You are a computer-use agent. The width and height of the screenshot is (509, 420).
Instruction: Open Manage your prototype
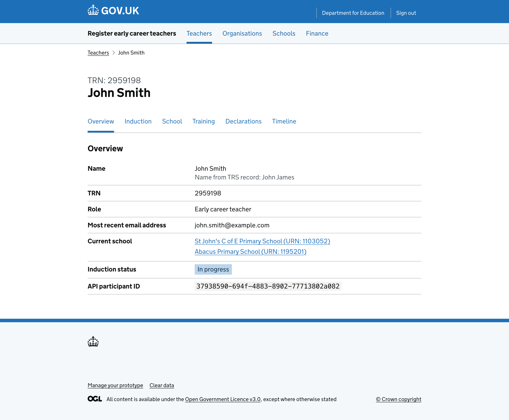115,385
